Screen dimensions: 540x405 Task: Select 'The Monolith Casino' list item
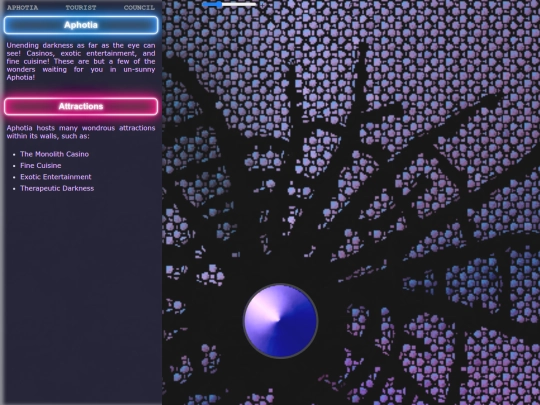(54, 154)
